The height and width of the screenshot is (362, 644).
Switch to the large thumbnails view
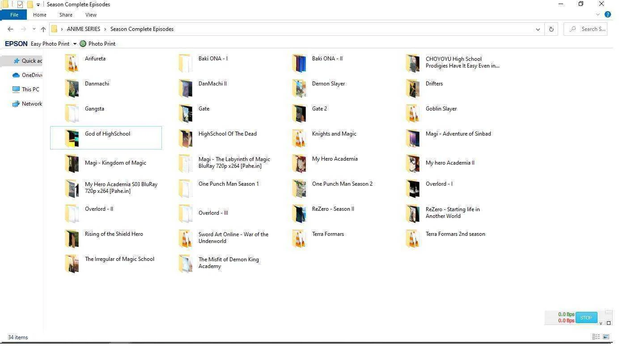tap(606, 337)
